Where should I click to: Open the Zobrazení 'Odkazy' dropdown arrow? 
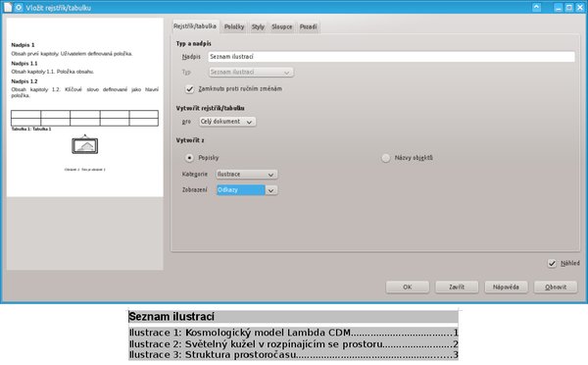tap(271, 190)
